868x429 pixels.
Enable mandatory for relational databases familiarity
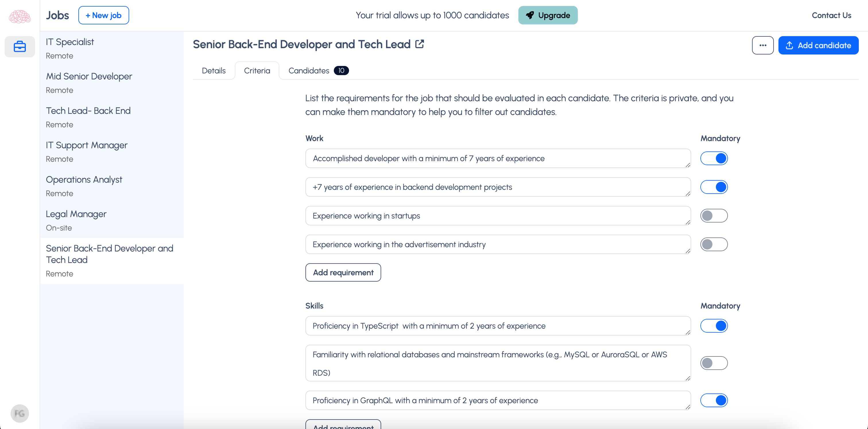(x=714, y=363)
